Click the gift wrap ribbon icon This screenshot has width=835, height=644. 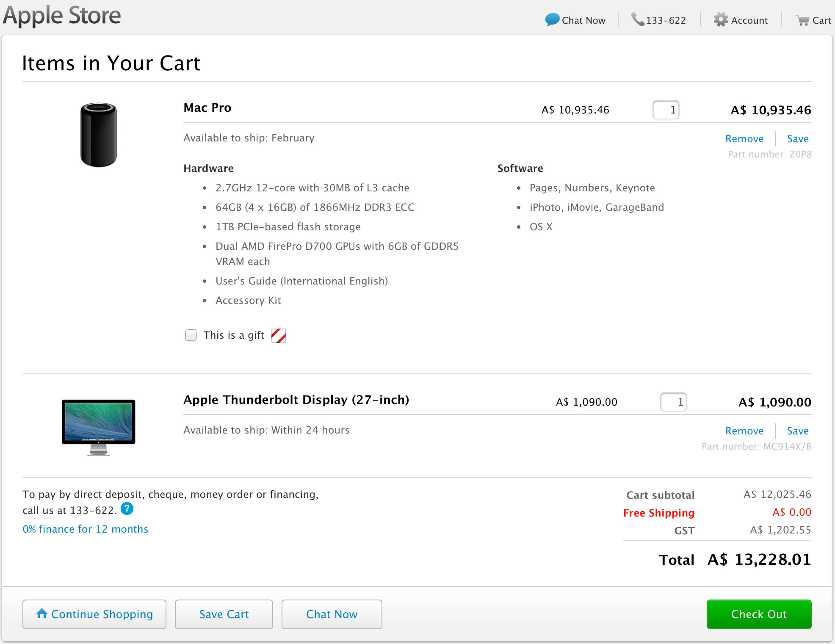click(279, 335)
